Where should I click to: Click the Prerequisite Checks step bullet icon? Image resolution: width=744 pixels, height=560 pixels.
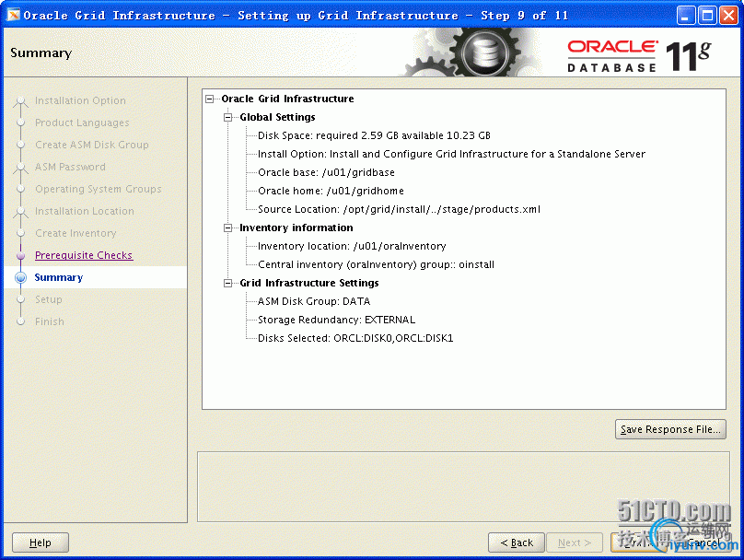point(21,256)
